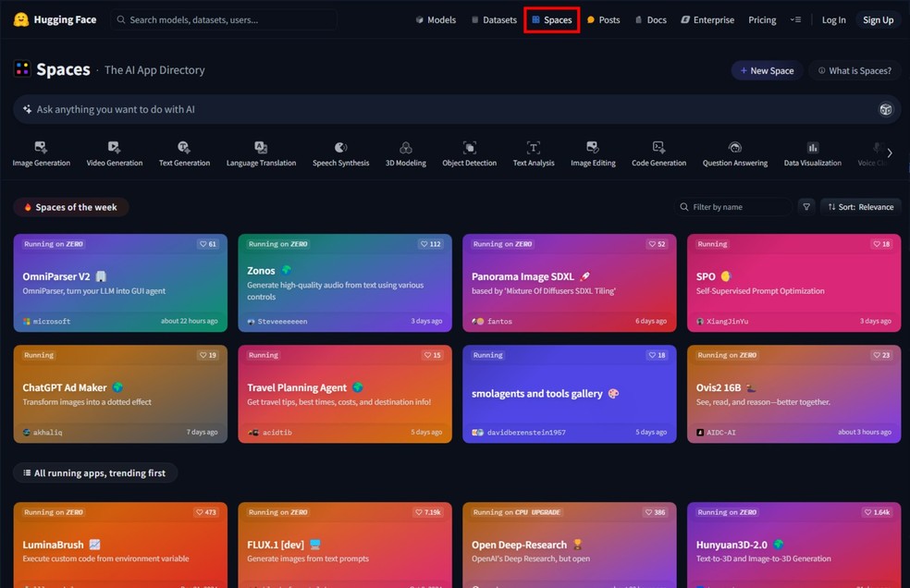Open Object Detection category
The image size is (910, 588).
point(470,153)
